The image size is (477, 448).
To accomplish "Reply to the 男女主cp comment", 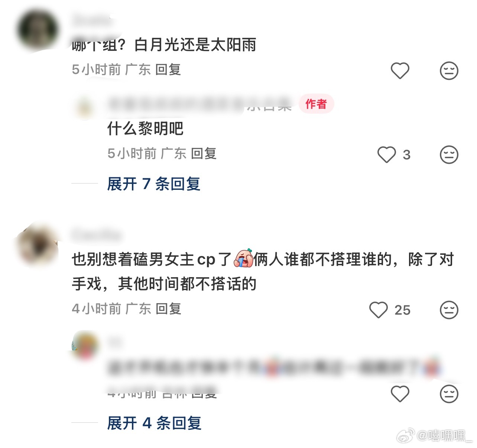I will pyautogui.click(x=168, y=309).
